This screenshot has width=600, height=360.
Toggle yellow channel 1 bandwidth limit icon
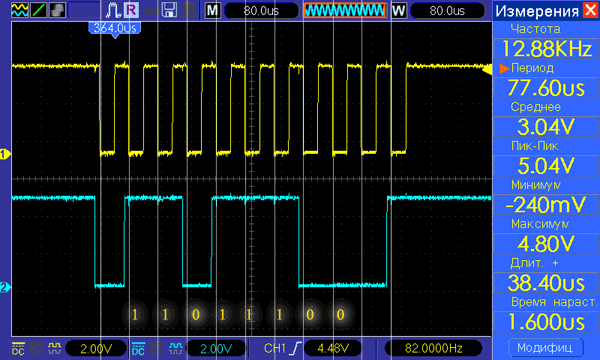coord(36,349)
